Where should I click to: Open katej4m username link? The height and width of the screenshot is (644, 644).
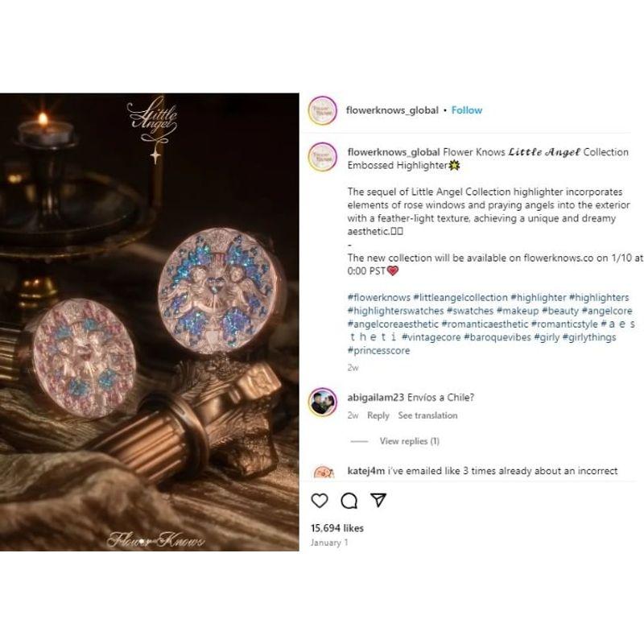pos(366,471)
